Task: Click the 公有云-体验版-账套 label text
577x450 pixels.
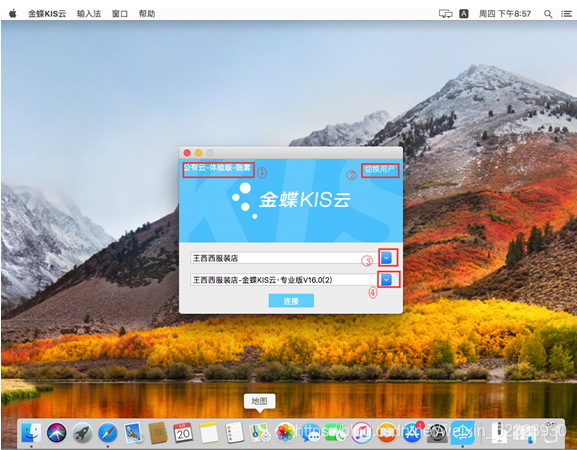Action: click(217, 168)
